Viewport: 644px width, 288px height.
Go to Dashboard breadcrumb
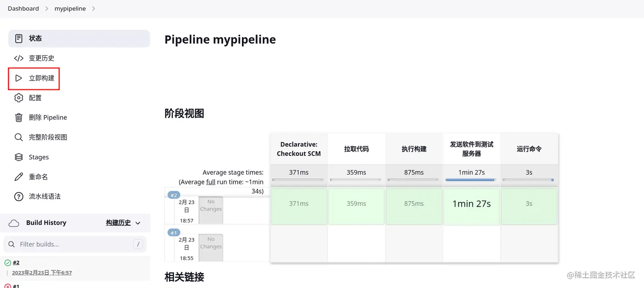pyautogui.click(x=23, y=9)
